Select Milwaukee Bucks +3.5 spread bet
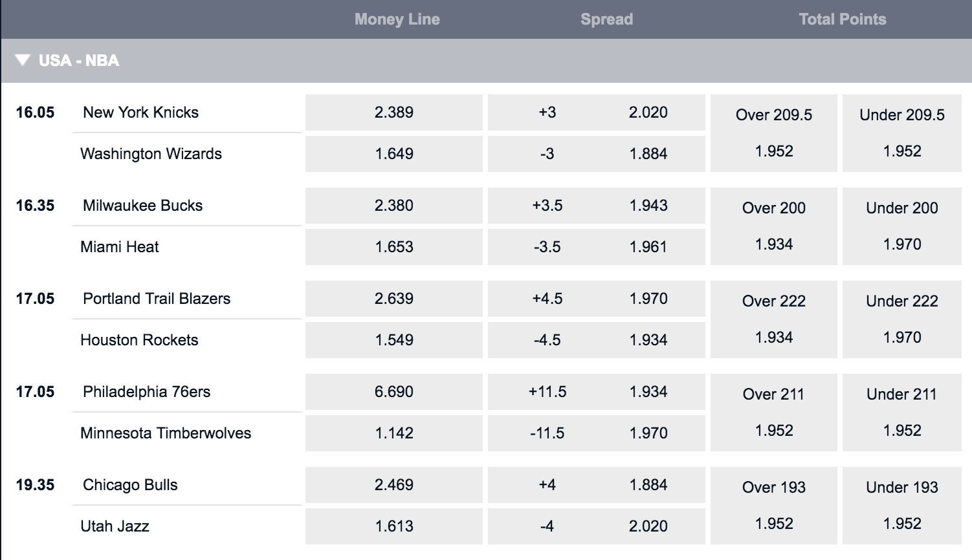972x560 pixels. click(597, 206)
